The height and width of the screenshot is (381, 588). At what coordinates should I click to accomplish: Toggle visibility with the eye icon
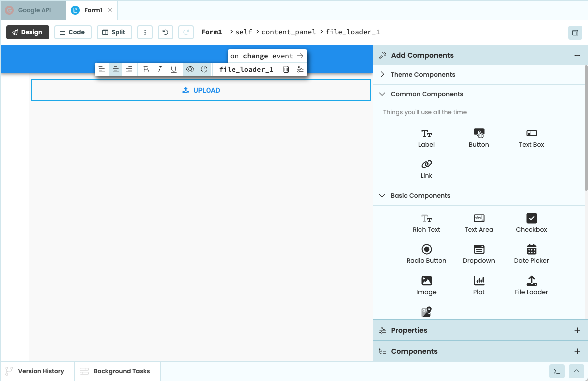click(x=190, y=69)
